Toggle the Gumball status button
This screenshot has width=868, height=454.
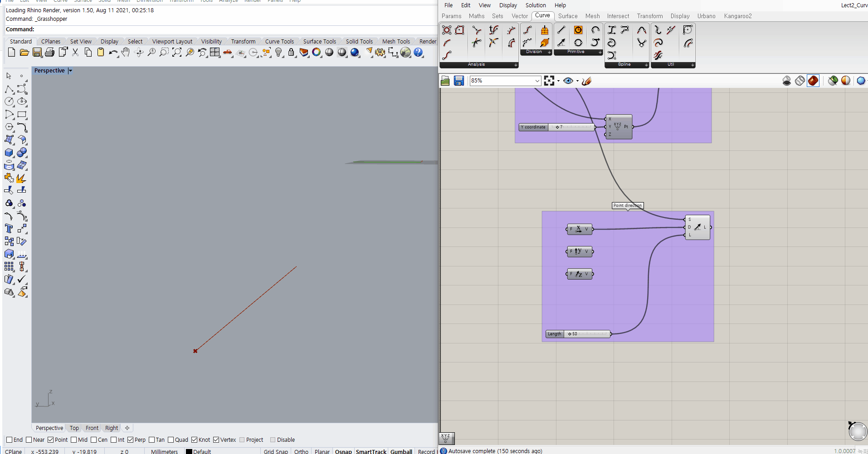pyautogui.click(x=401, y=451)
